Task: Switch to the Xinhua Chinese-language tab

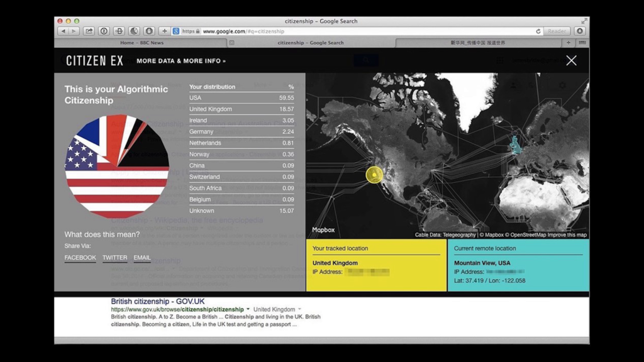Action: pos(478,43)
